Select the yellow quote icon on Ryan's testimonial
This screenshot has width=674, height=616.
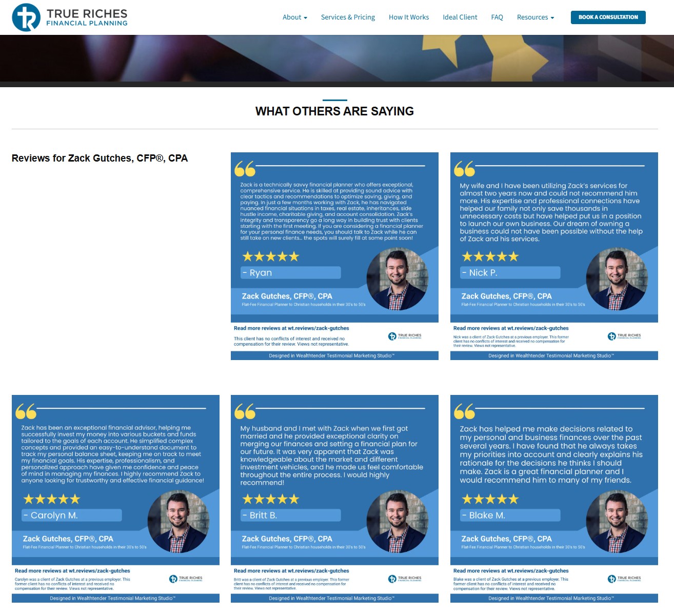coord(245,169)
